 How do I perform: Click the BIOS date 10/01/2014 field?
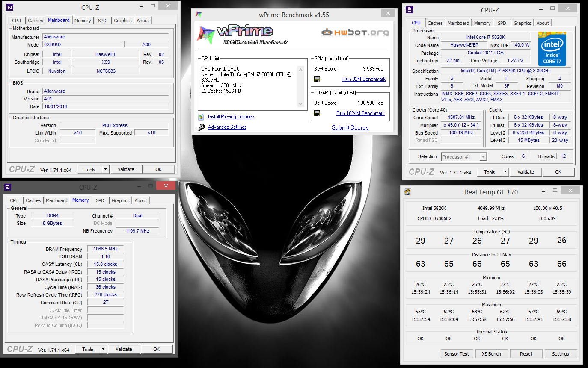pos(105,106)
